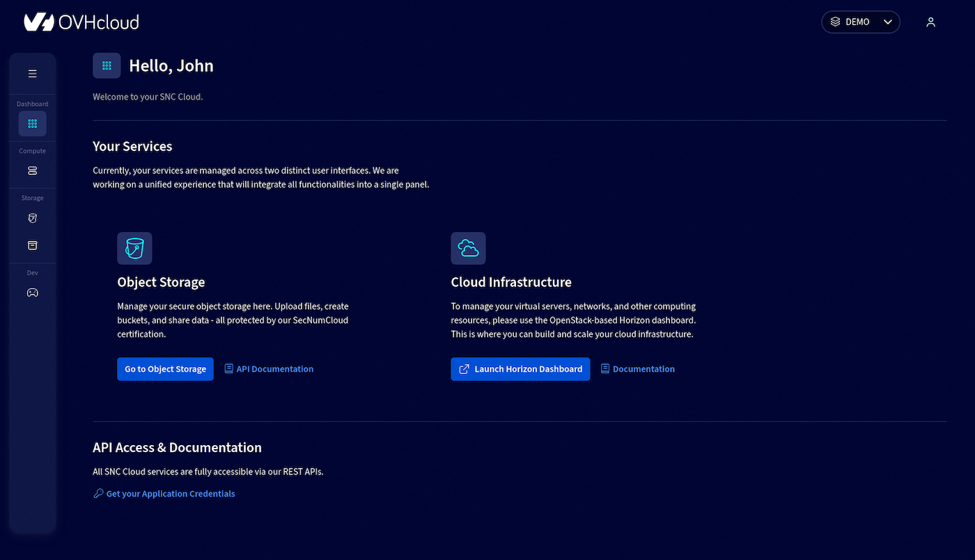Click the Cloud Infrastructure heading
The image size is (975, 560).
[x=511, y=282]
